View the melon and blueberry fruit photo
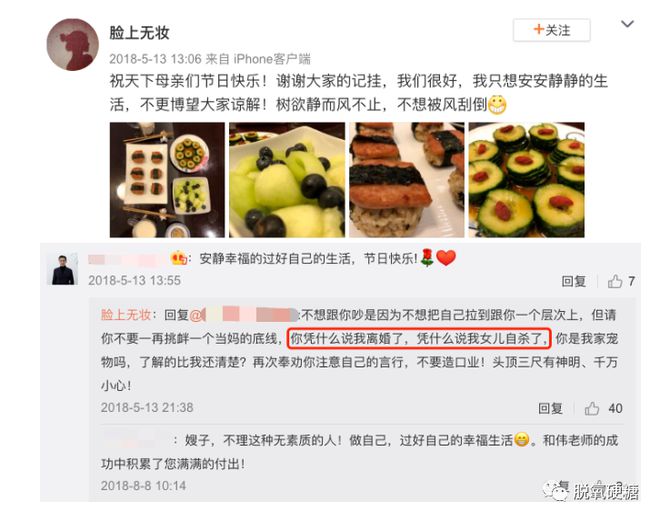The width and height of the screenshot is (660, 521). (x=287, y=180)
